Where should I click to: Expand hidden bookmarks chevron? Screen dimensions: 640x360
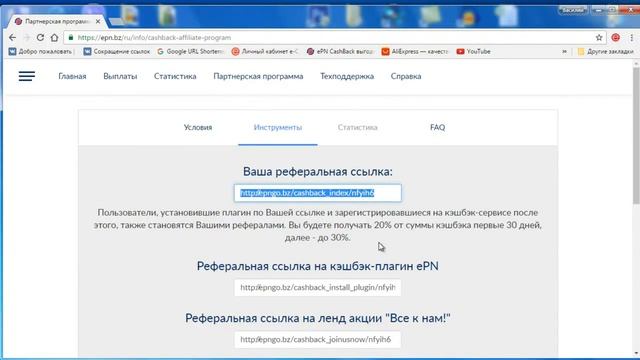564,51
